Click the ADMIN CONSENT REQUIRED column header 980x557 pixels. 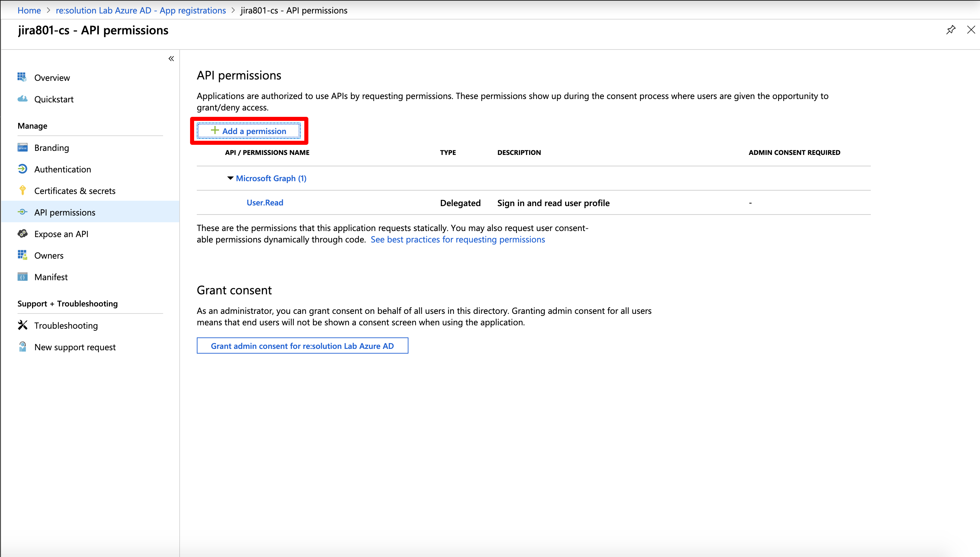[x=794, y=152]
